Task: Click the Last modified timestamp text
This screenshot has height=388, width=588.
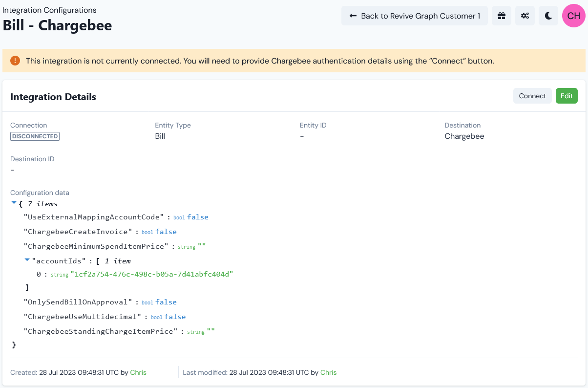Action: pyautogui.click(x=269, y=372)
